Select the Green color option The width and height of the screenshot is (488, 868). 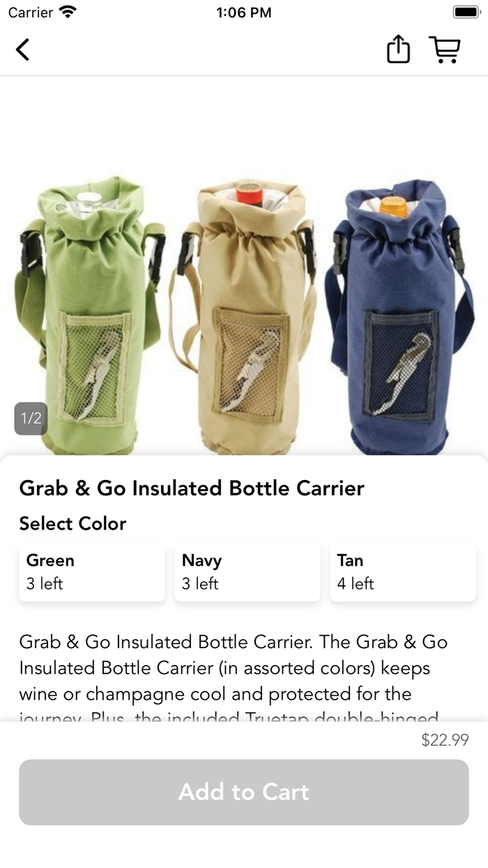[x=92, y=572]
